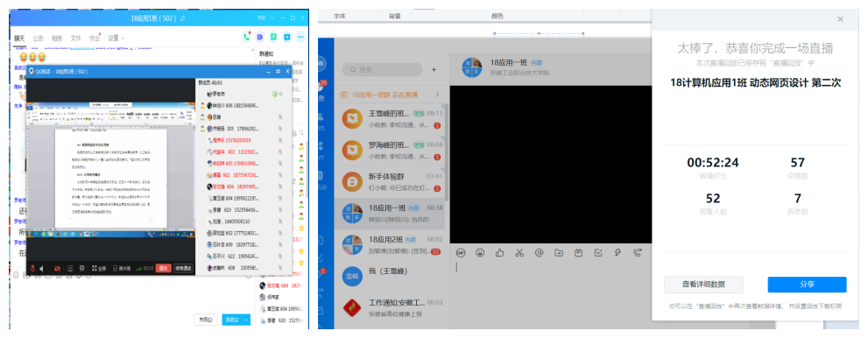868x338 pixels.
Task: Open the 设置 settings dropdown in QQ group
Action: click(116, 39)
